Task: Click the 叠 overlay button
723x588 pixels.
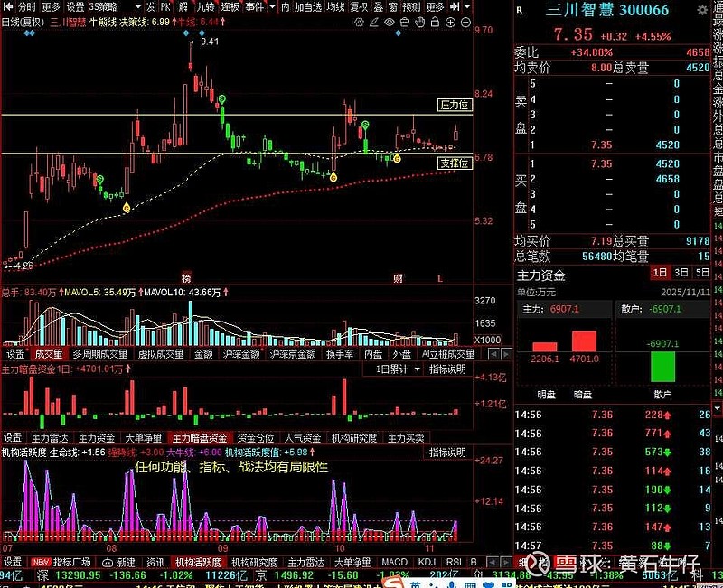Action: (378, 7)
